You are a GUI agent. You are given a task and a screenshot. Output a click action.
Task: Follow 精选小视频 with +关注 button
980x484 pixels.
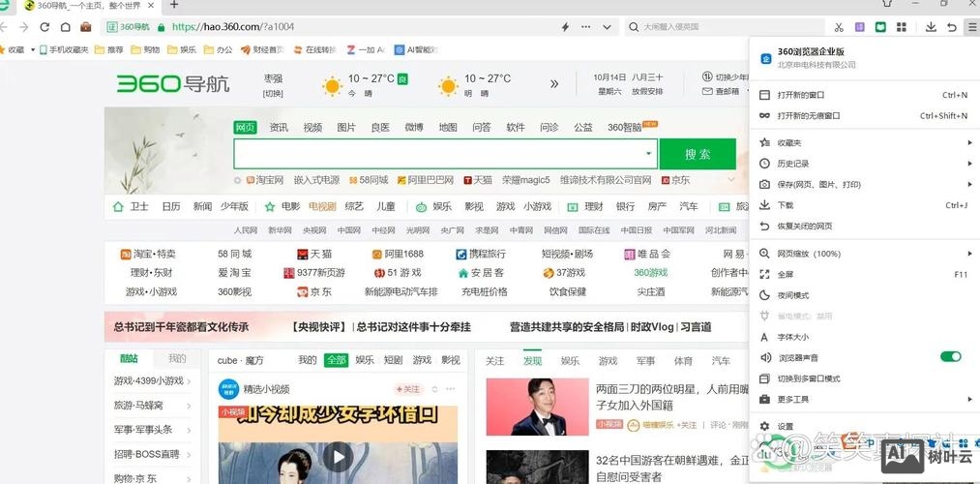tap(407, 389)
